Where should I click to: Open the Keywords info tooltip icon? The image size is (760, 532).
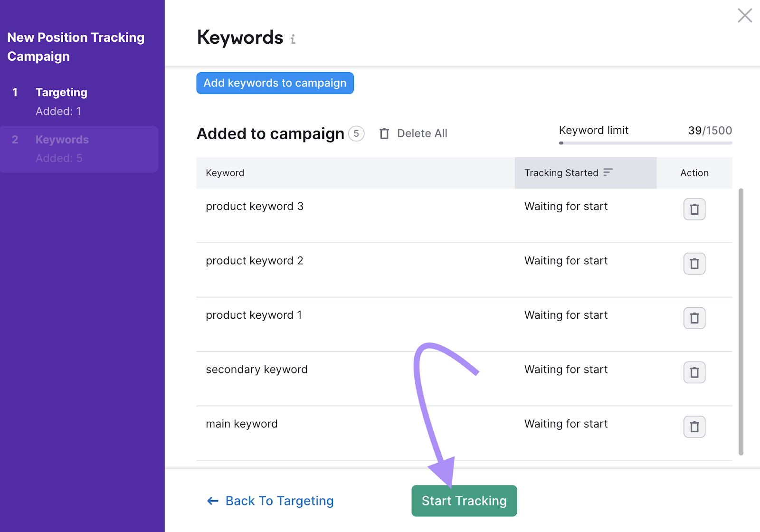pos(293,40)
